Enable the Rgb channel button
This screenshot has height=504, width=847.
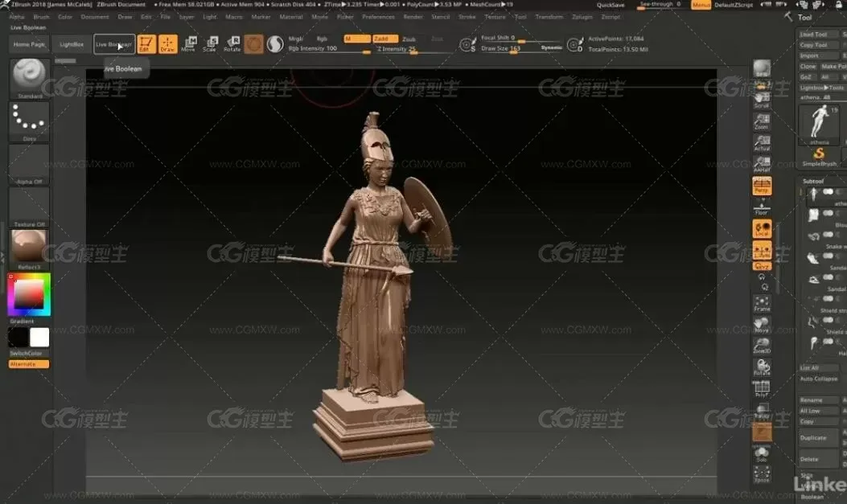(322, 39)
